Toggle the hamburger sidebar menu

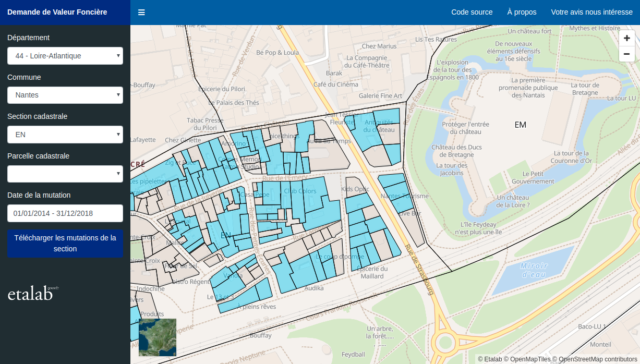coord(141,13)
